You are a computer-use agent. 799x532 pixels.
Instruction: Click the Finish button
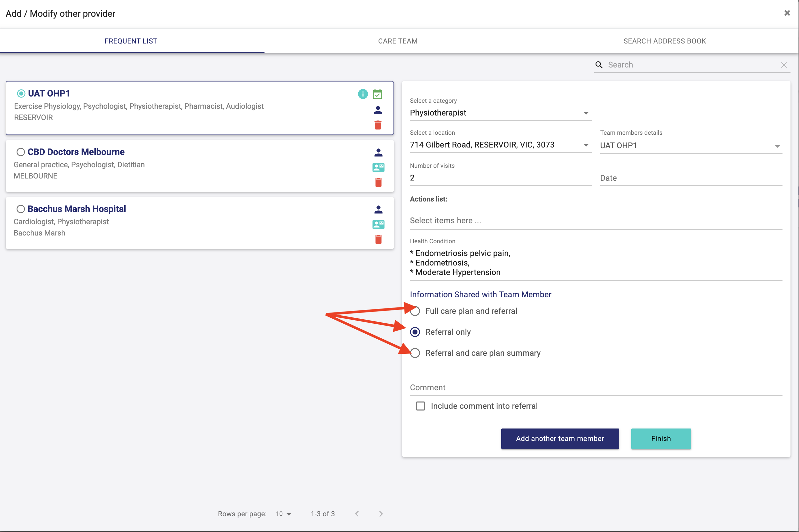click(x=661, y=439)
